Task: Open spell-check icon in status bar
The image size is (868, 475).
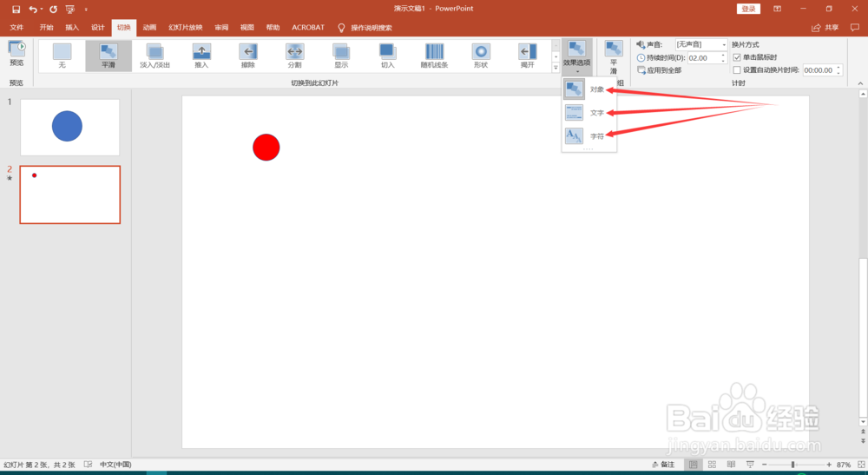Action: 88,465
